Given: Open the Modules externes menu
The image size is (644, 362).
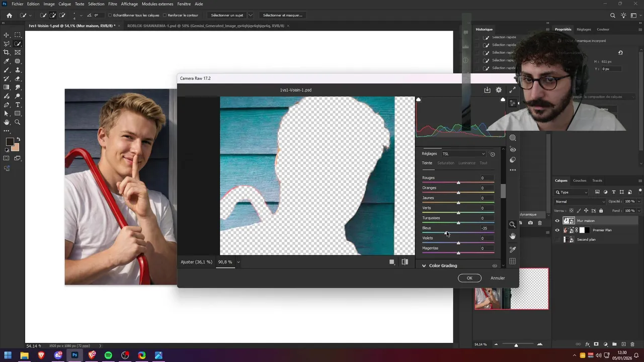Looking at the screenshot, I should pyautogui.click(x=157, y=4).
